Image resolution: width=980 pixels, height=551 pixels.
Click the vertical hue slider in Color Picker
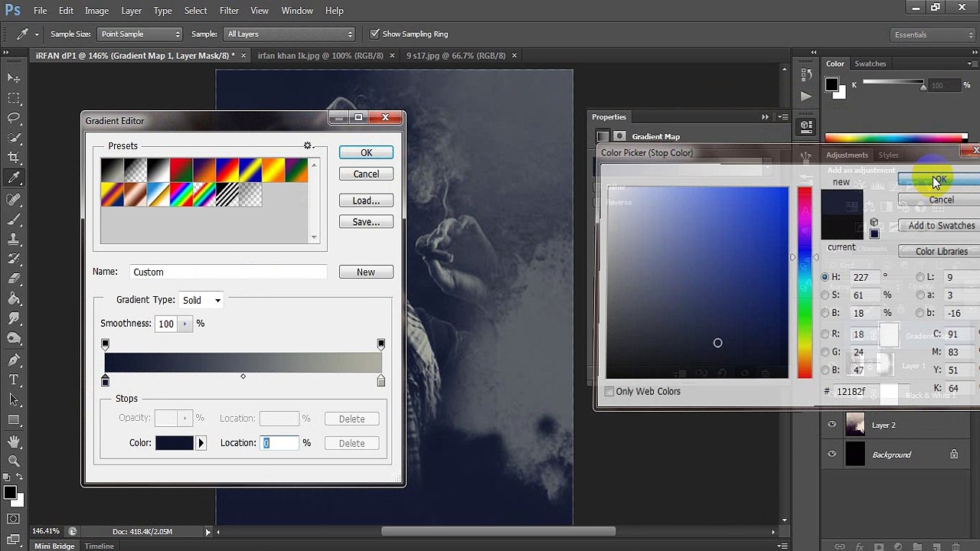pyautogui.click(x=805, y=282)
